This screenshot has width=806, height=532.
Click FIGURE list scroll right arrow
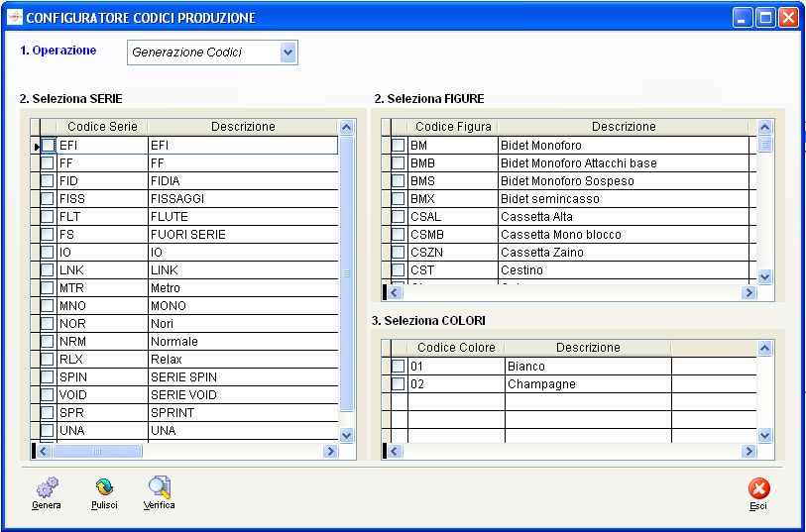(x=748, y=292)
